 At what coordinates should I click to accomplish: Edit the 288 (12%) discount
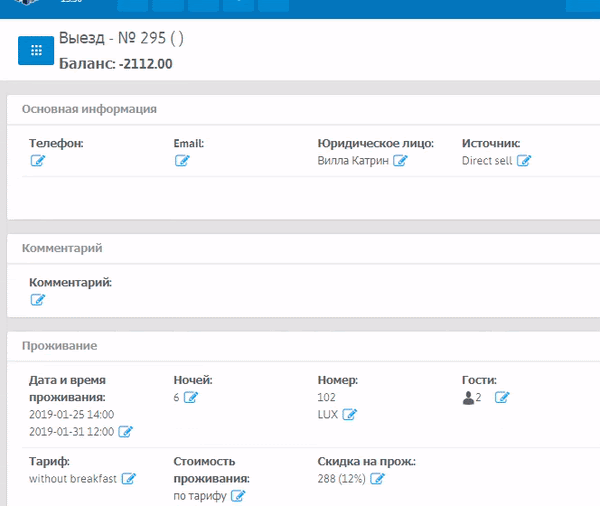(377, 479)
